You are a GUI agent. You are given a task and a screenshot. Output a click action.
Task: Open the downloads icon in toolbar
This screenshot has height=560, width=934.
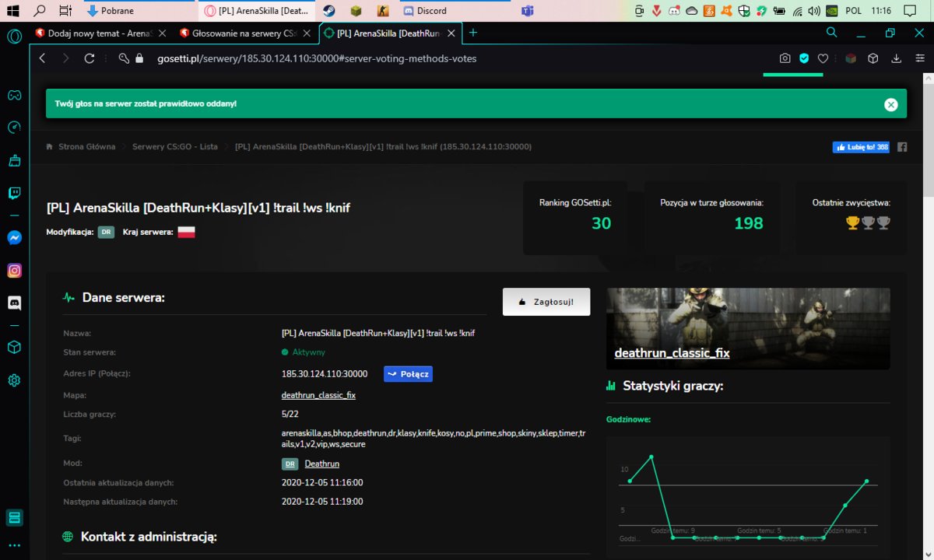pos(896,58)
